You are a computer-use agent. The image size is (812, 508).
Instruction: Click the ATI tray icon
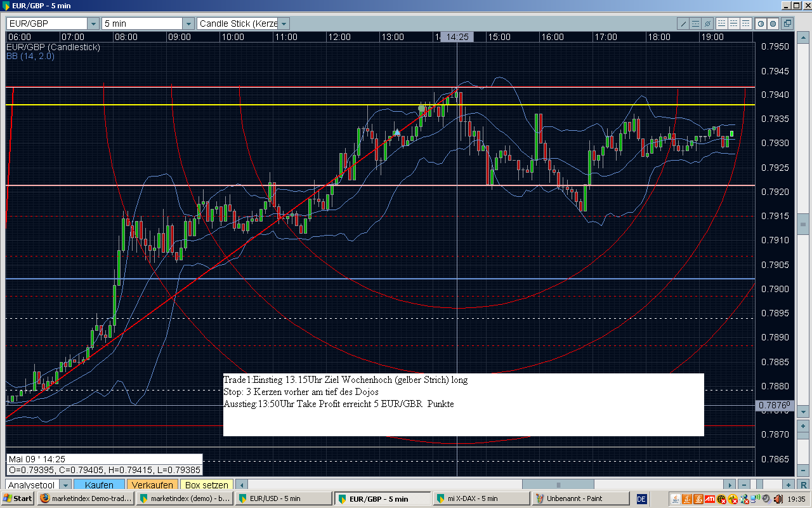[710, 498]
